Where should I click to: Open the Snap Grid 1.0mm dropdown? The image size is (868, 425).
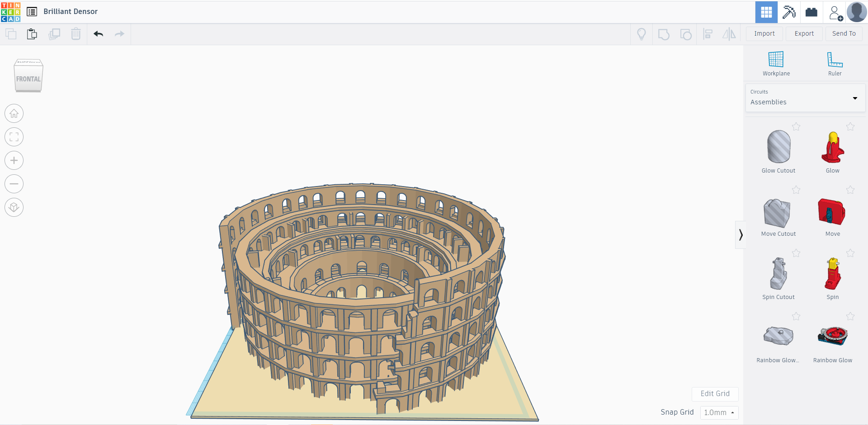(x=719, y=412)
